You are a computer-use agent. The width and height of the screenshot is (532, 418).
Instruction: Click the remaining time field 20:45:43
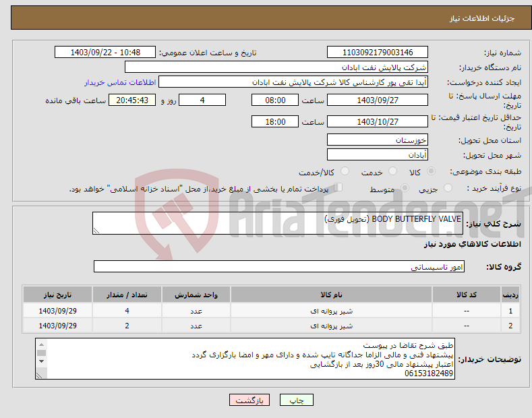point(132,100)
